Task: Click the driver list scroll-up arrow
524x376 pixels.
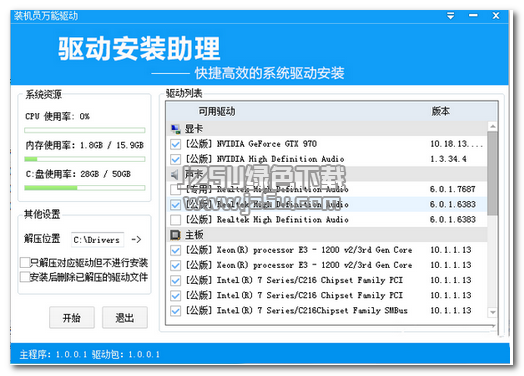Action: click(492, 126)
